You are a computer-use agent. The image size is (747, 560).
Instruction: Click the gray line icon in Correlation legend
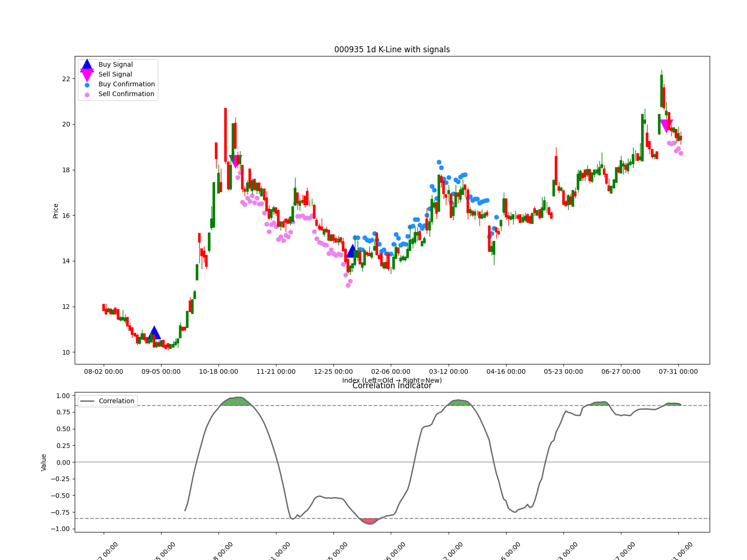click(x=87, y=401)
